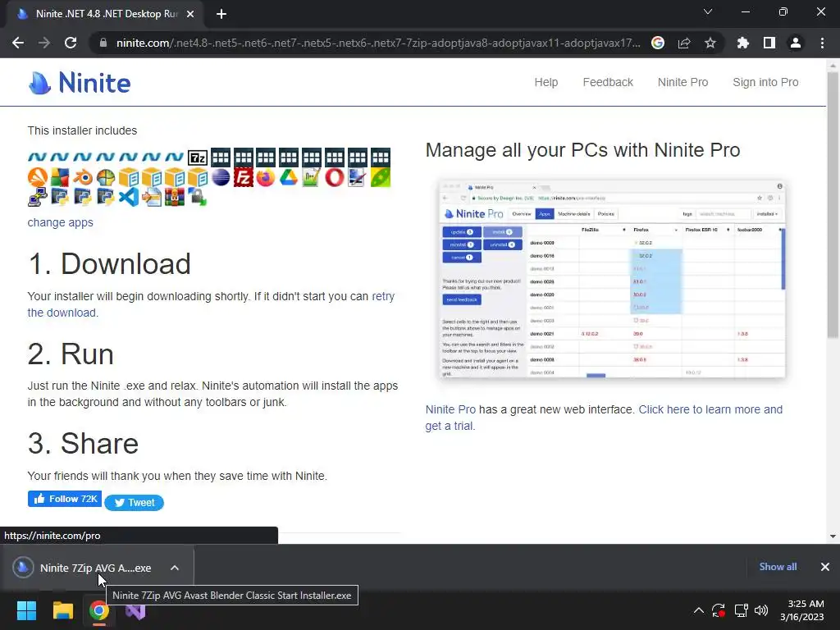
Task: Open Ninite Pro from top navigation
Action: (683, 83)
